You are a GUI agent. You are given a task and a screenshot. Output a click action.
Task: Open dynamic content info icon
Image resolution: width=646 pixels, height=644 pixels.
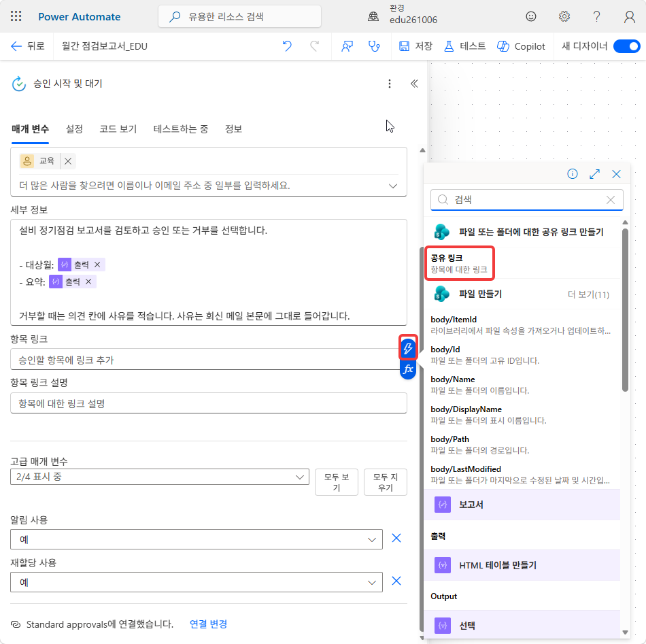click(573, 174)
